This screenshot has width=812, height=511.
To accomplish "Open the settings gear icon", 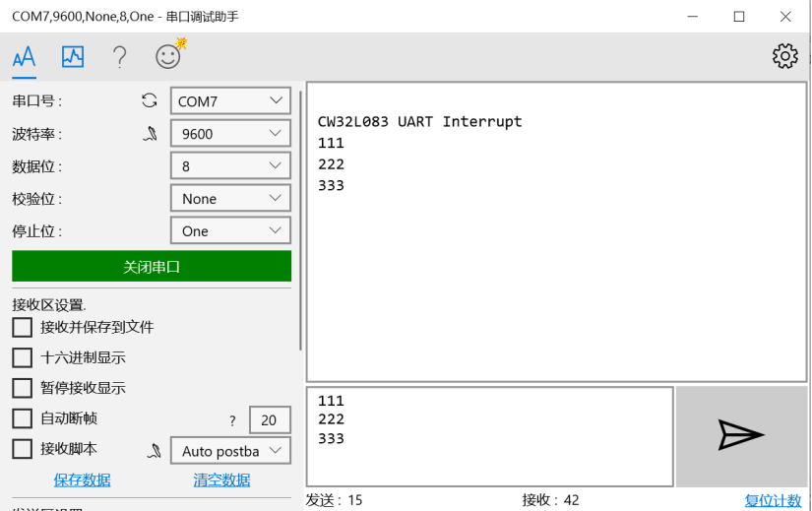I will point(784,56).
